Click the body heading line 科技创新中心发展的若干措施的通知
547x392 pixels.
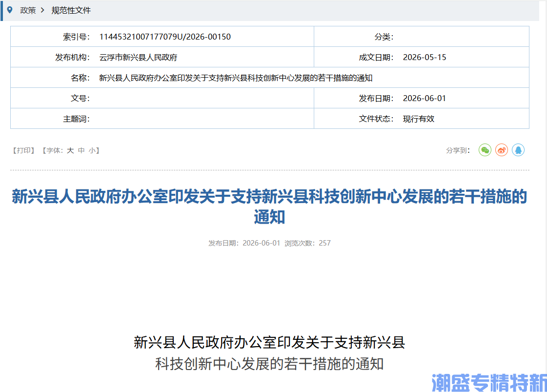pyautogui.click(x=269, y=364)
